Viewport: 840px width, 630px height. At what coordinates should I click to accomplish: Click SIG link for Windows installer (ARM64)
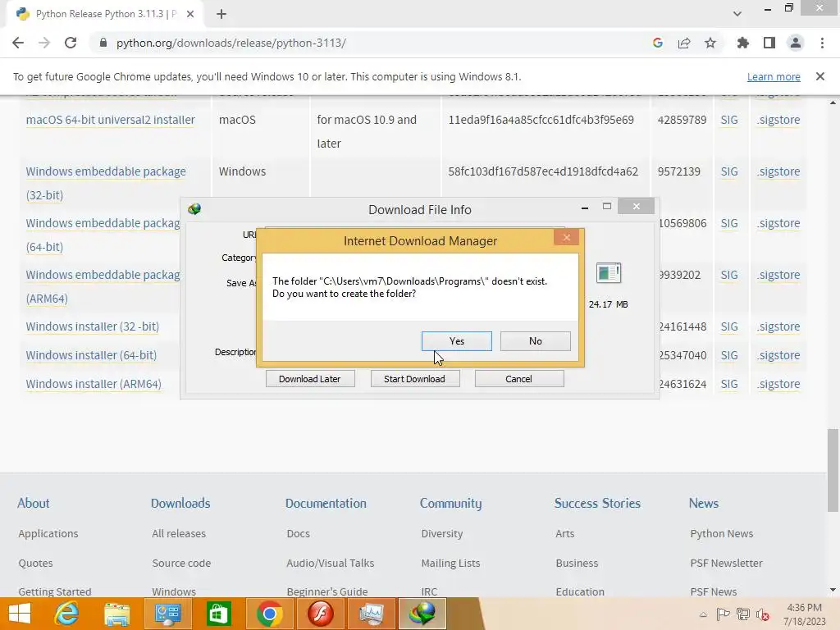pos(729,384)
